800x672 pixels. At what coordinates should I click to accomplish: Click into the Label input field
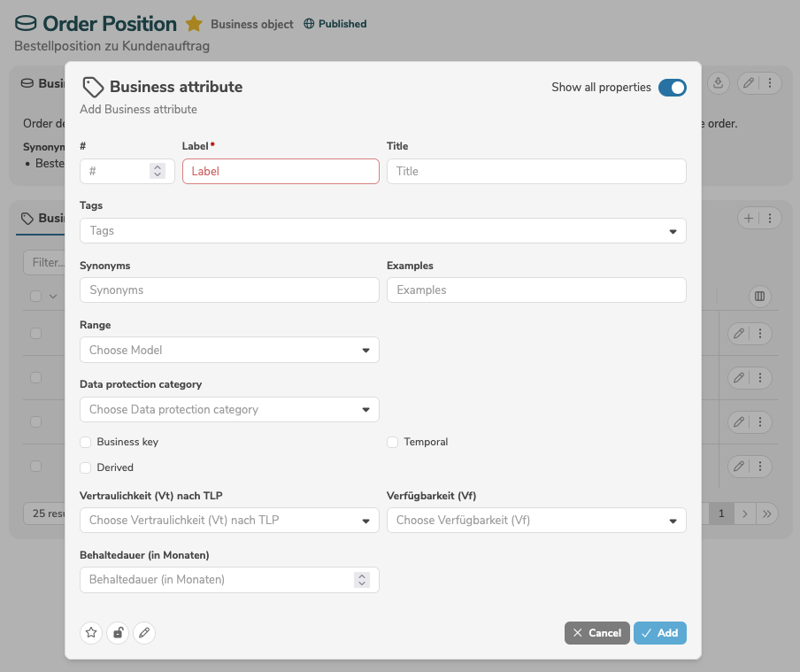(x=281, y=171)
